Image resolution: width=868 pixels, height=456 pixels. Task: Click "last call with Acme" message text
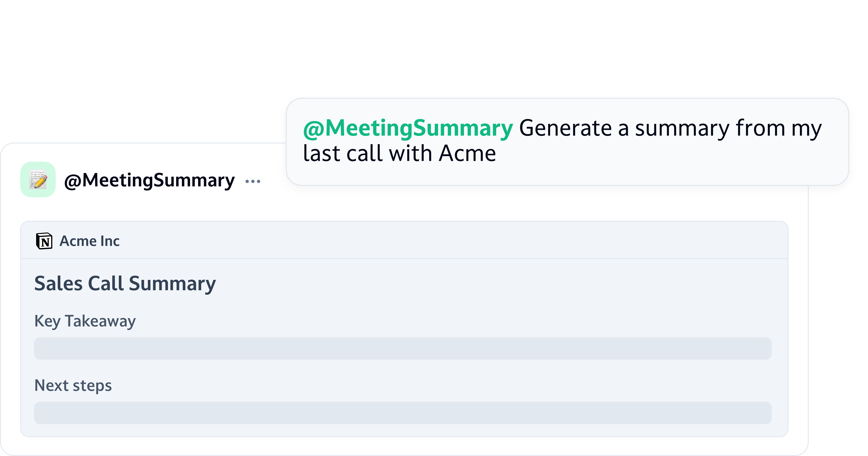pos(399,153)
